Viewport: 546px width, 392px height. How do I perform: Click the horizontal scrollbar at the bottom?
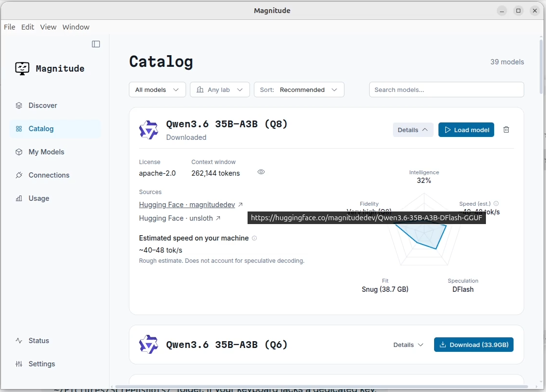pyautogui.click(x=321, y=387)
